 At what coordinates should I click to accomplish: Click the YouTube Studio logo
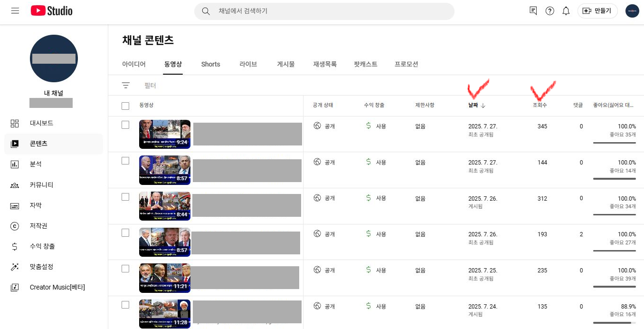(52, 10)
